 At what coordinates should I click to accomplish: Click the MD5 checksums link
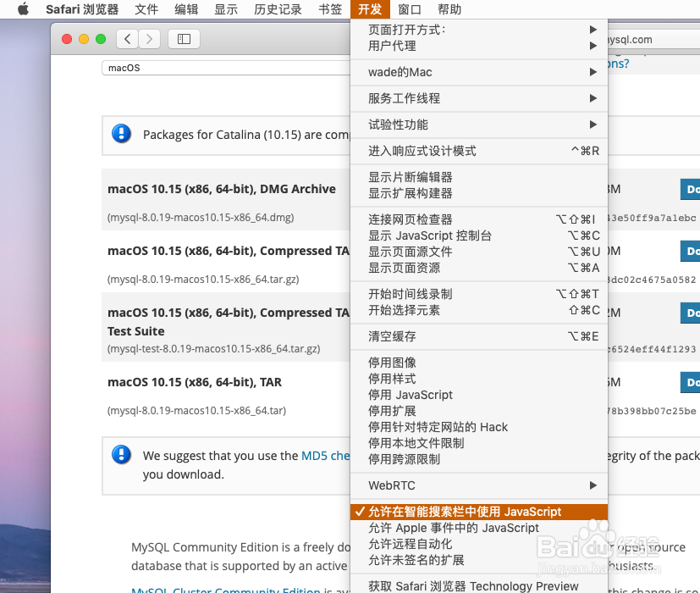point(325,456)
